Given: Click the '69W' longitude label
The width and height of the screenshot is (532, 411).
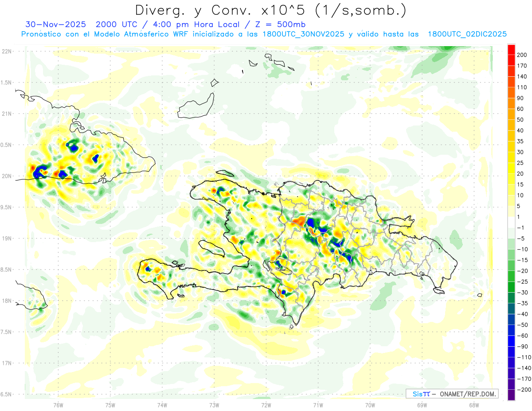Looking at the screenshot, I should 422,405.
